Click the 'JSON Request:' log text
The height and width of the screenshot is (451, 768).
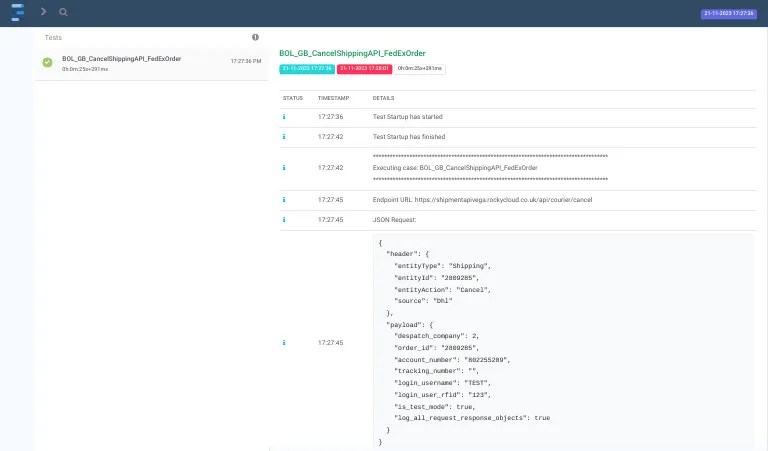pyautogui.click(x=394, y=220)
